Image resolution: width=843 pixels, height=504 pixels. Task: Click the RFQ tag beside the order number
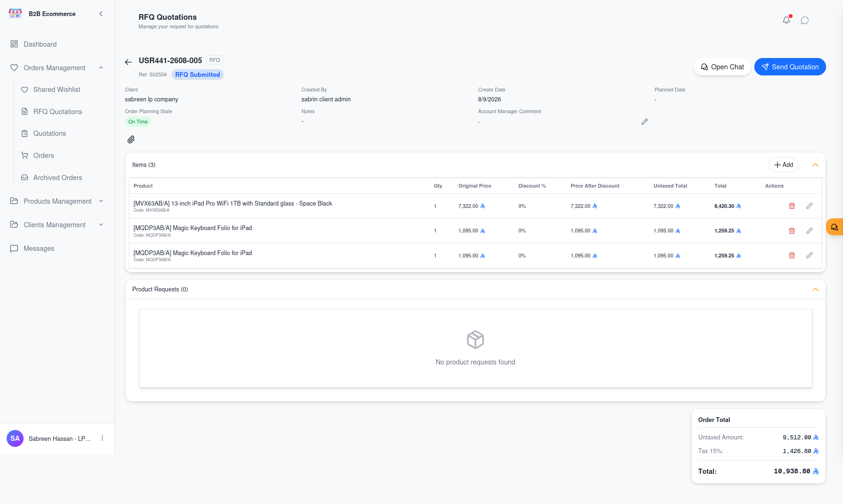[x=215, y=60]
